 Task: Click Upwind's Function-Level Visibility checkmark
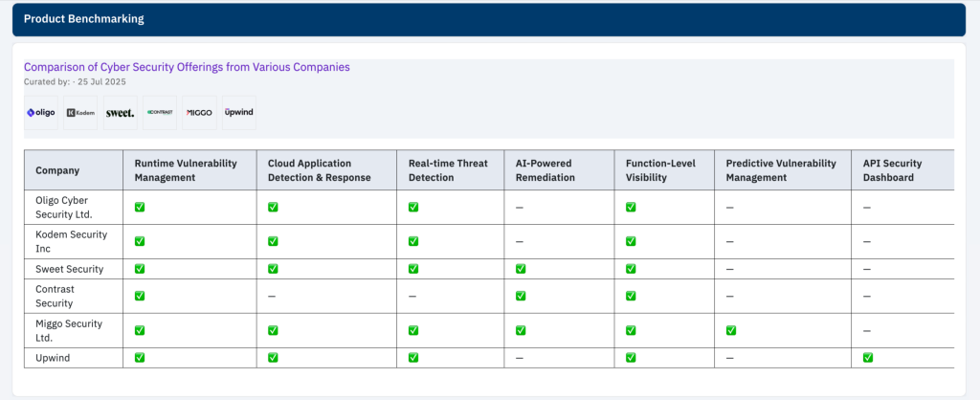[x=631, y=358]
